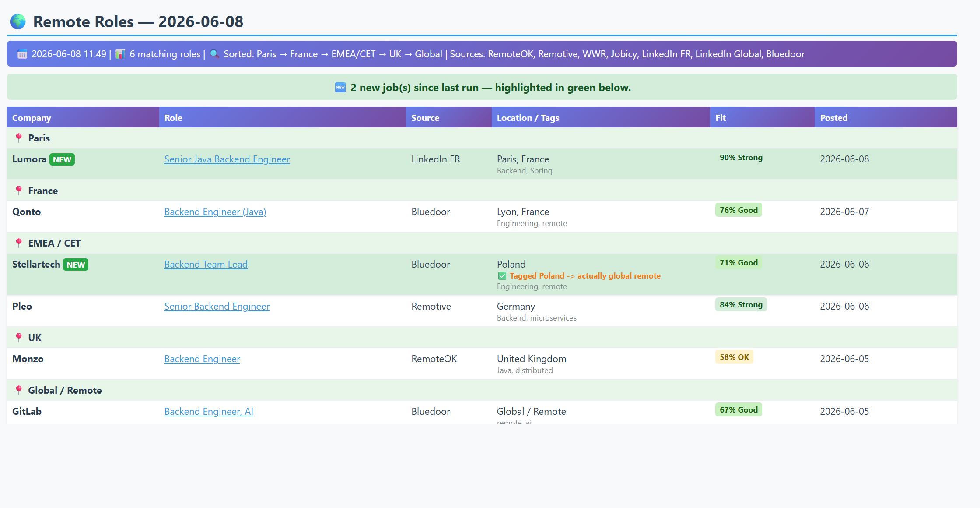Select the Stellartech company name
Image resolution: width=980 pixels, height=508 pixels.
click(36, 265)
